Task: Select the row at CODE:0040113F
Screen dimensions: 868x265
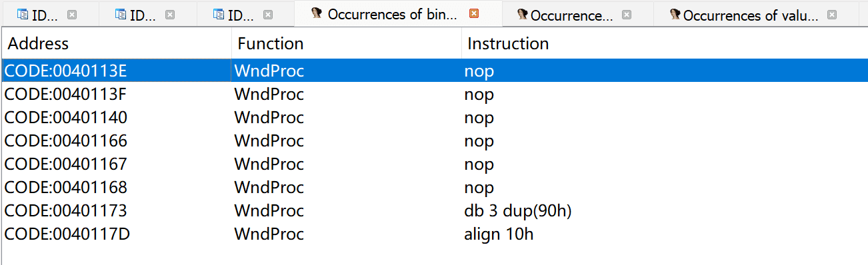Action: pos(434,94)
